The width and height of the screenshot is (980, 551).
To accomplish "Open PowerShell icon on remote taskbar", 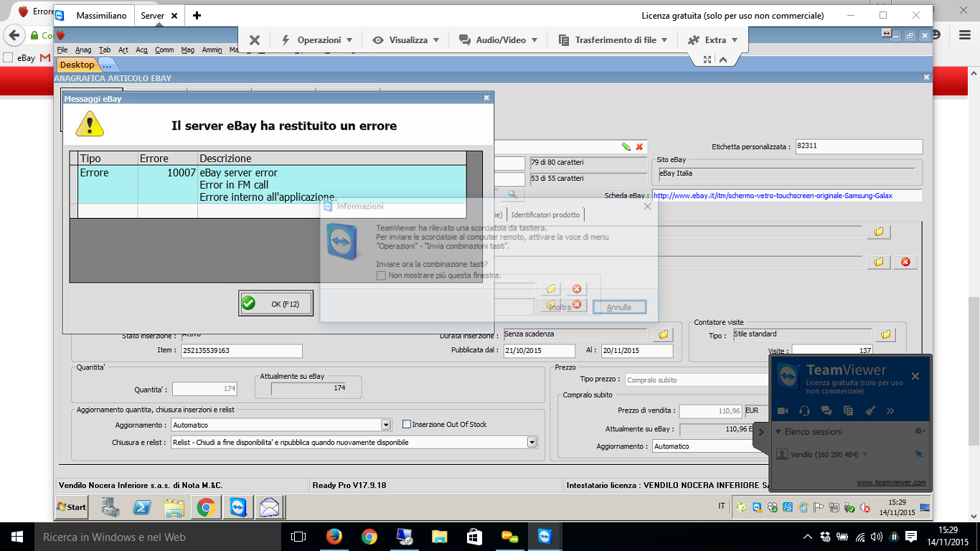I will (142, 508).
